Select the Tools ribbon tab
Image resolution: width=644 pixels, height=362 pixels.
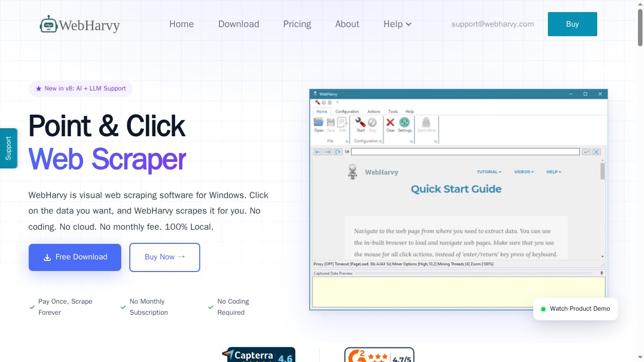click(393, 112)
